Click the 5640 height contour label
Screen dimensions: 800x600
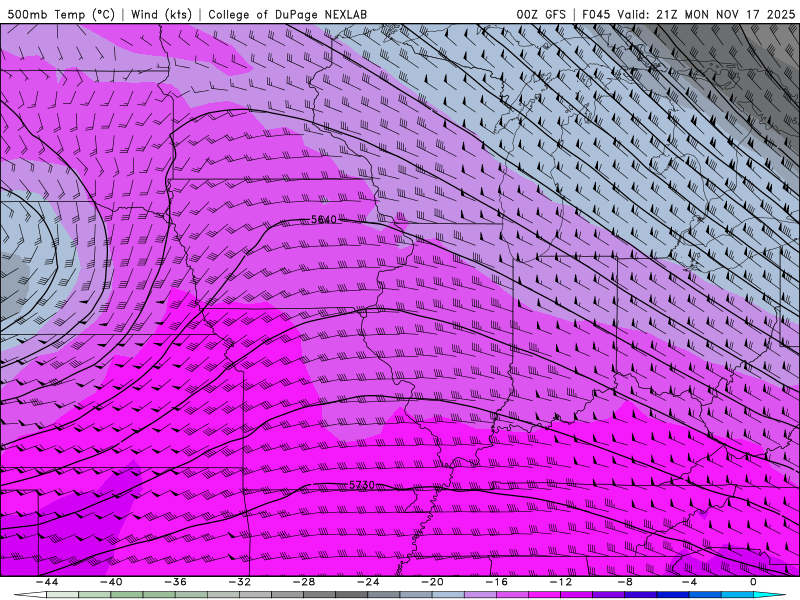tap(324, 219)
